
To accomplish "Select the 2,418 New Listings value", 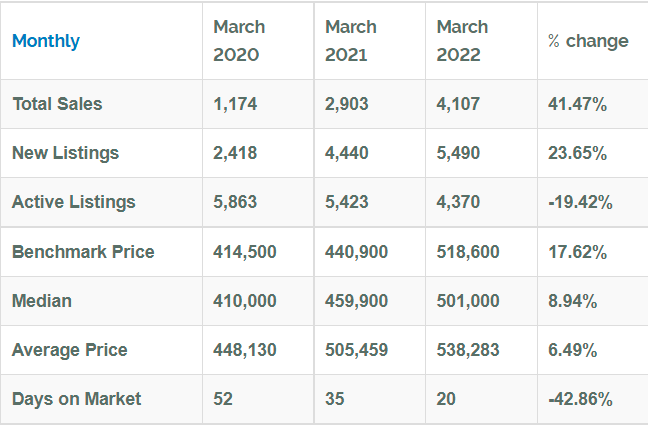I will 235,153.
